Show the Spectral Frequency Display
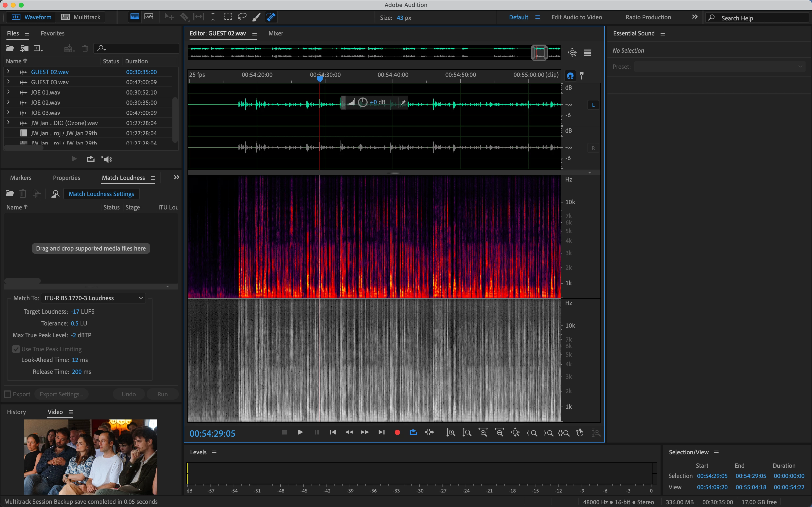The image size is (812, 507). tap(135, 17)
